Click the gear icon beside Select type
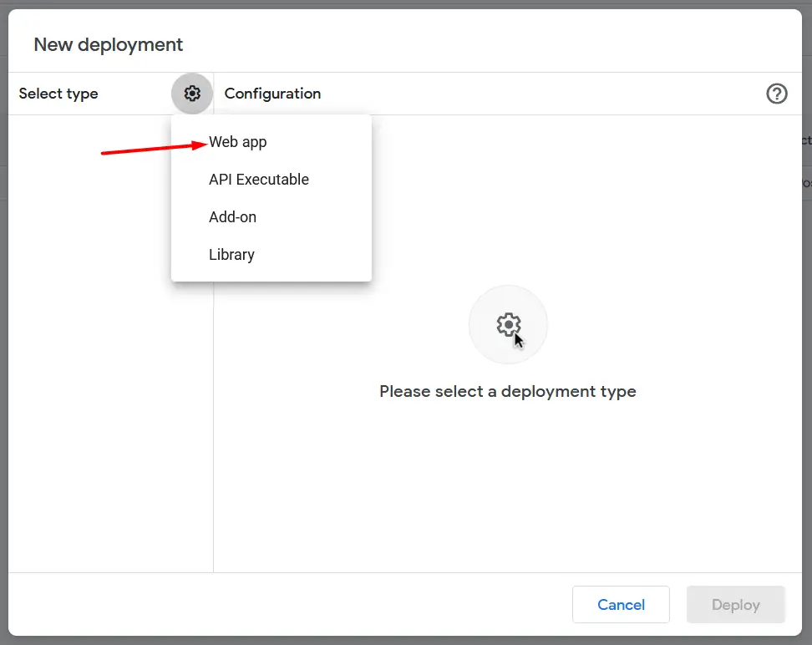Viewport: 812px width, 645px height. click(x=192, y=94)
